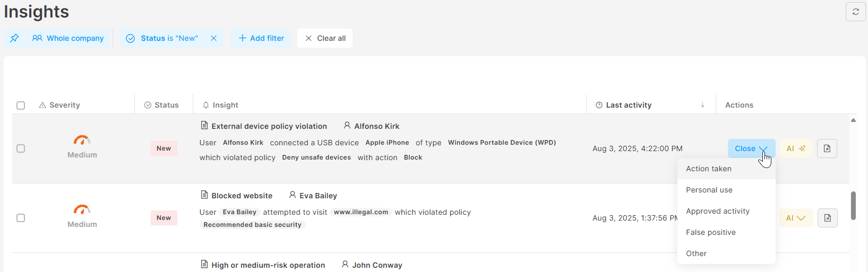Click the New status badge in Eva Bailey row

pyautogui.click(x=164, y=218)
